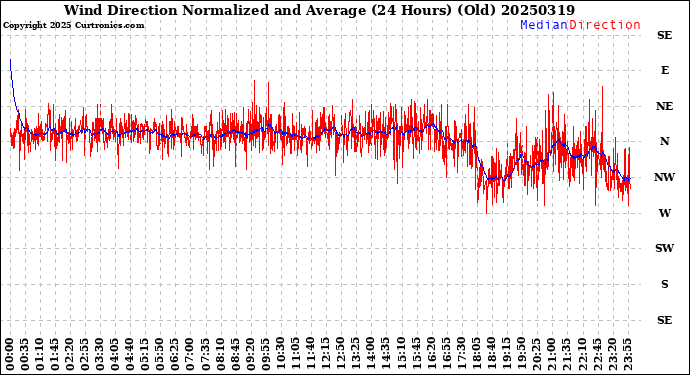Click the 02:20 time label
The image size is (690, 375).
point(70,354)
